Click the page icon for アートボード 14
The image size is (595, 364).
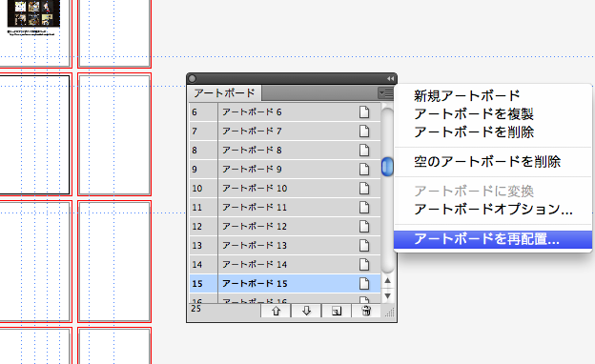pos(364,264)
